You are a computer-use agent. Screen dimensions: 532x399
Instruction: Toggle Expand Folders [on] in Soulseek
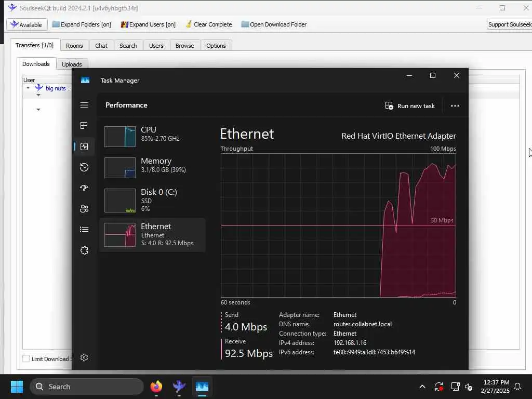tap(82, 24)
